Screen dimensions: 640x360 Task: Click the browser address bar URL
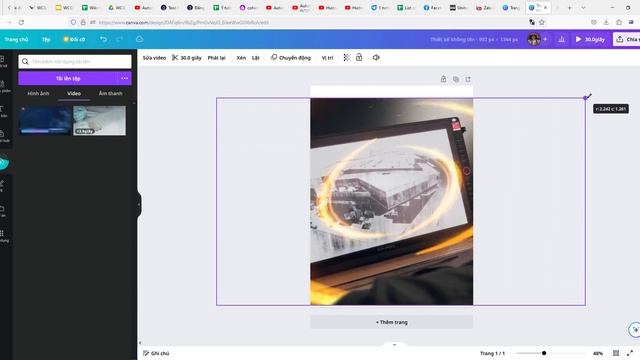point(184,22)
